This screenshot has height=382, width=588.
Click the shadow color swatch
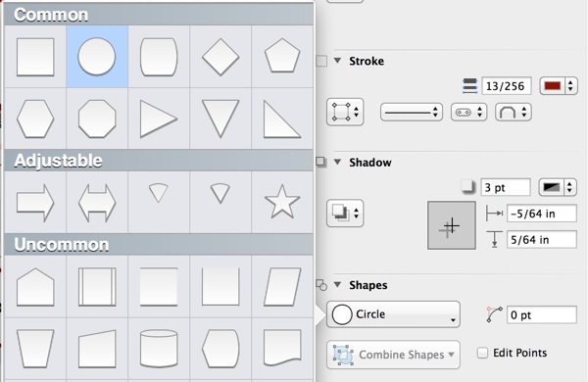tap(551, 187)
